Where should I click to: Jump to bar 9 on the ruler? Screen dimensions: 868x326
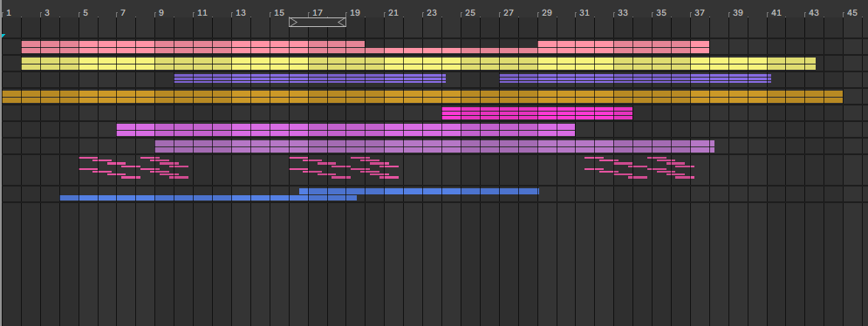(x=161, y=12)
